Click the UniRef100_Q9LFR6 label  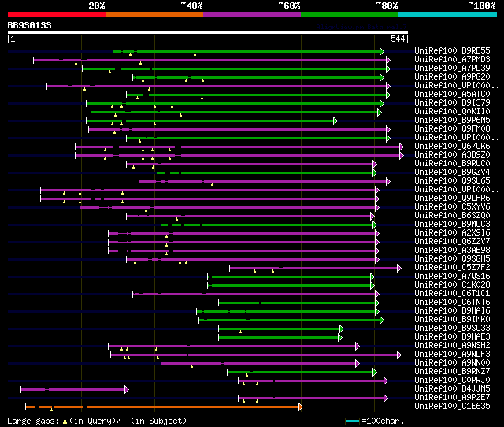click(x=452, y=199)
